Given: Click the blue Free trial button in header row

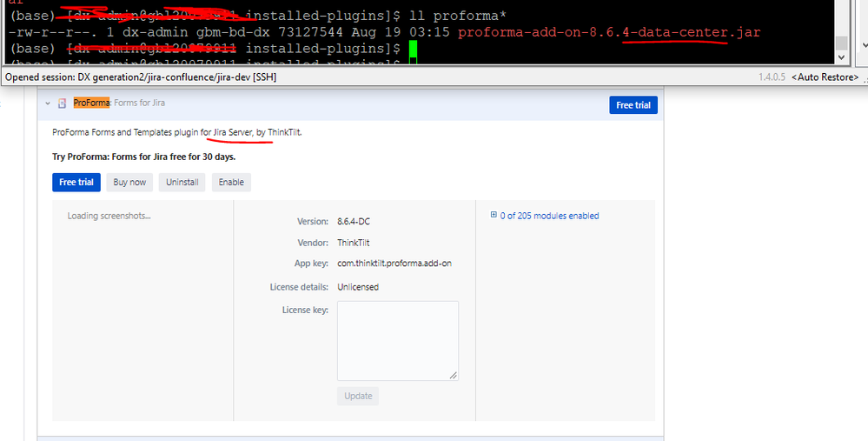Looking at the screenshot, I should [633, 105].
